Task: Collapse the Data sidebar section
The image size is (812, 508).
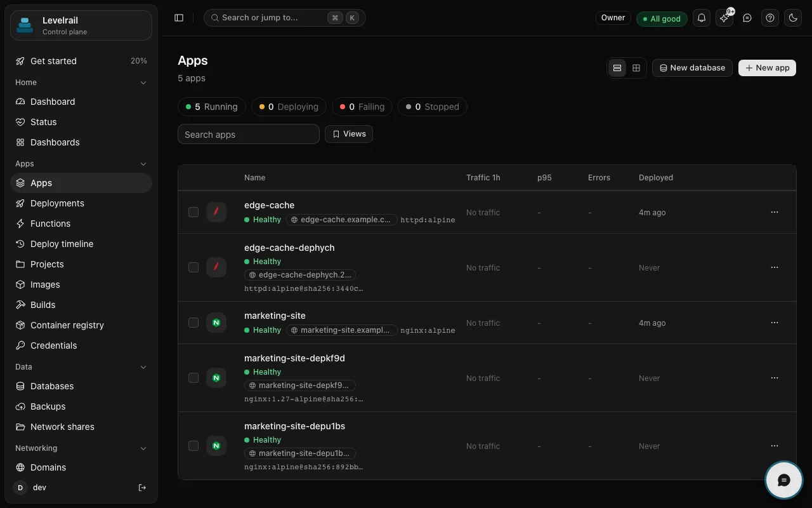Action: (x=143, y=367)
